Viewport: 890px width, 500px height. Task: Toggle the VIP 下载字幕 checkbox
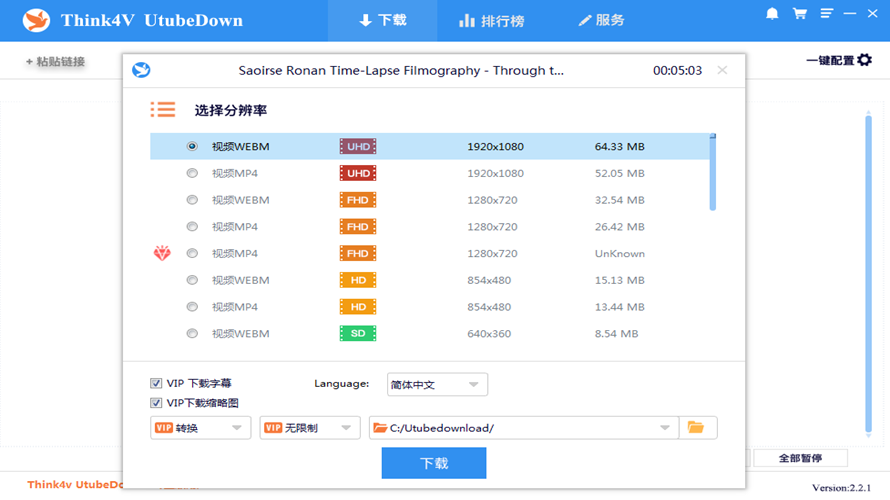click(x=156, y=383)
